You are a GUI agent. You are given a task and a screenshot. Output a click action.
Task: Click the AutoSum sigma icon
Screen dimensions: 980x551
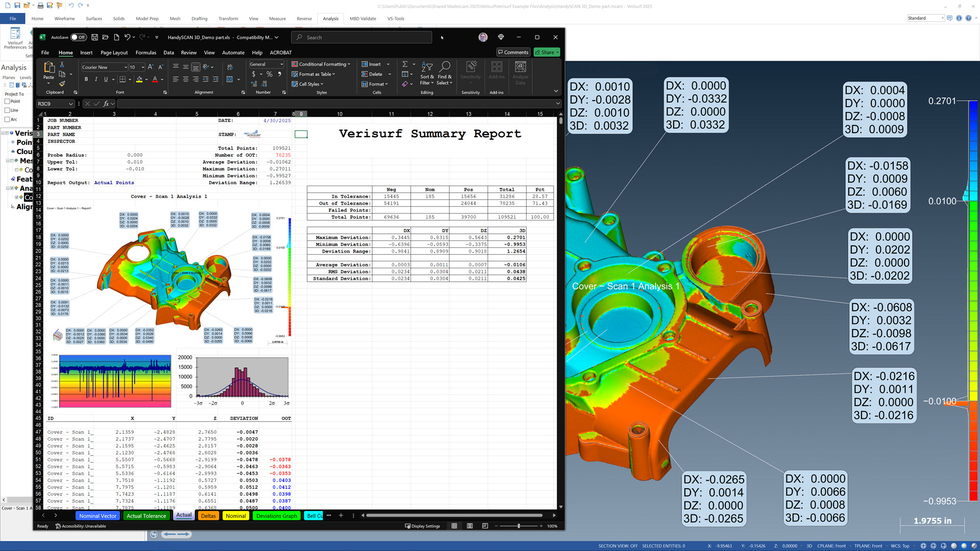(x=405, y=64)
